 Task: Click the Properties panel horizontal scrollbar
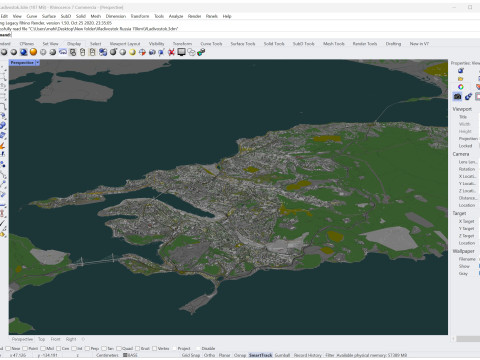point(468,339)
